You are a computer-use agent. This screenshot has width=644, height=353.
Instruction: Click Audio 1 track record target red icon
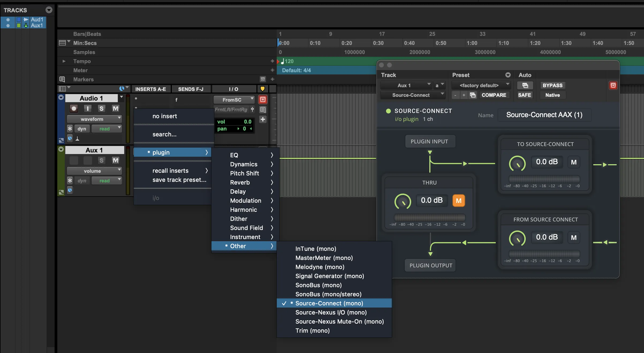click(x=263, y=100)
